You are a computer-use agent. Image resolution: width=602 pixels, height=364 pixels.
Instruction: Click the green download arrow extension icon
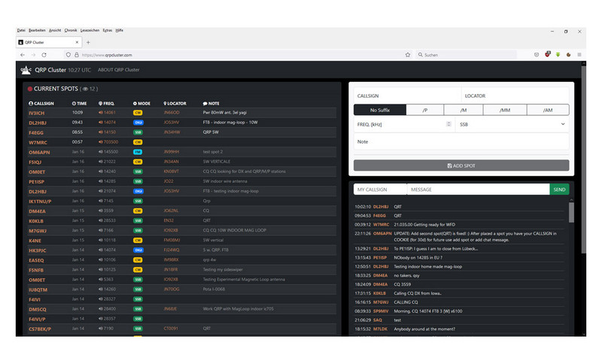(558, 55)
